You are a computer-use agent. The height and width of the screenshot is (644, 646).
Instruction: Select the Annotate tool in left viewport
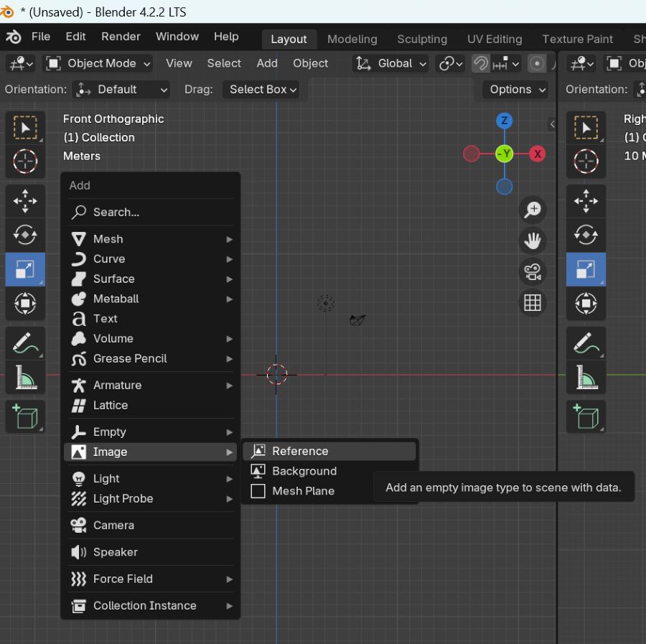(x=25, y=343)
